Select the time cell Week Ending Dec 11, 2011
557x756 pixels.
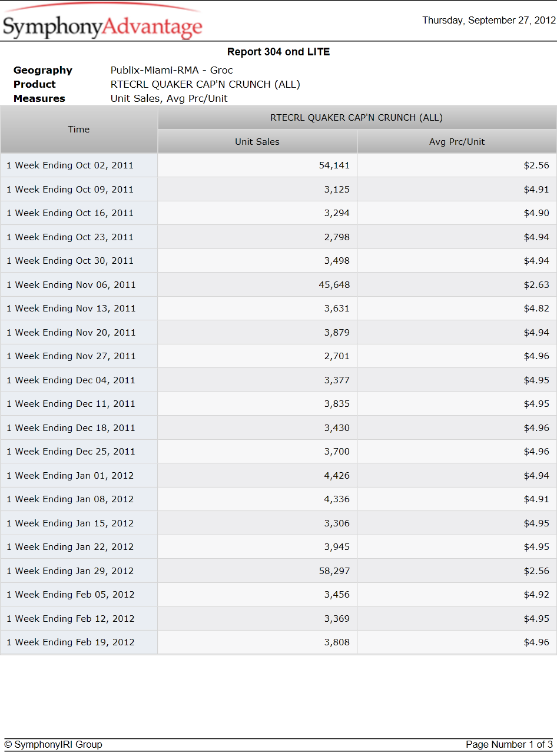click(x=79, y=404)
